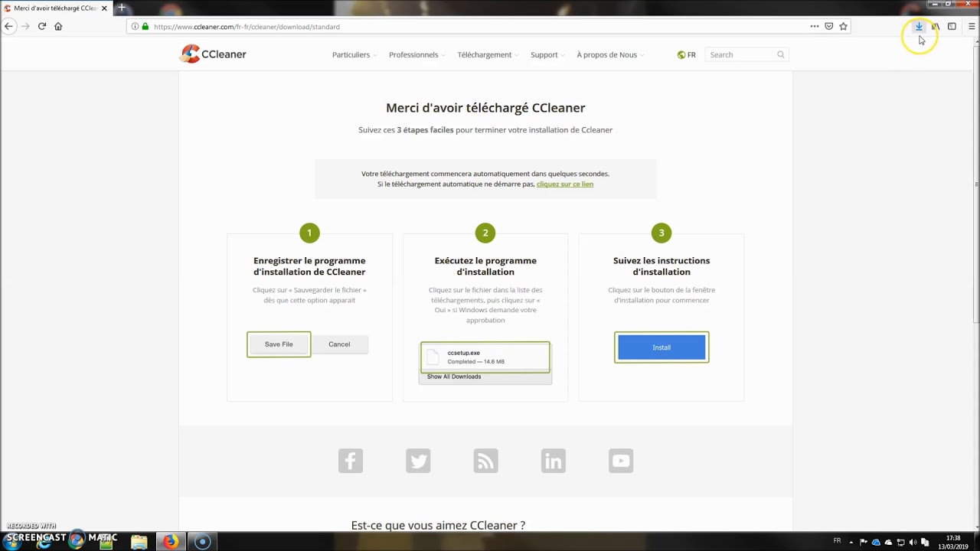Viewport: 980px width, 551px height.
Task: Open CCleaner Twitter page icon
Action: [x=418, y=461]
